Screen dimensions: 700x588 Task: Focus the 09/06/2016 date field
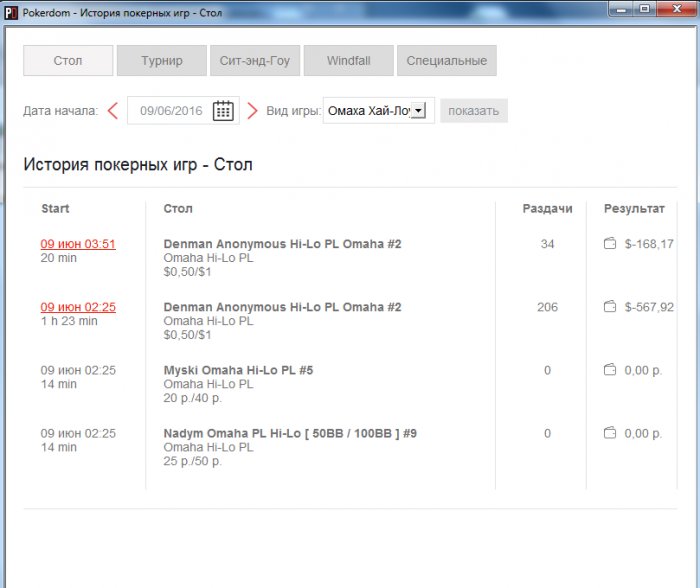(171, 111)
